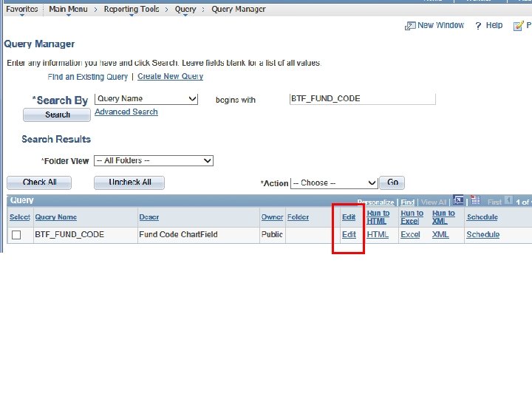Sort by Owner column header
The width and height of the screenshot is (532, 399).
(272, 217)
